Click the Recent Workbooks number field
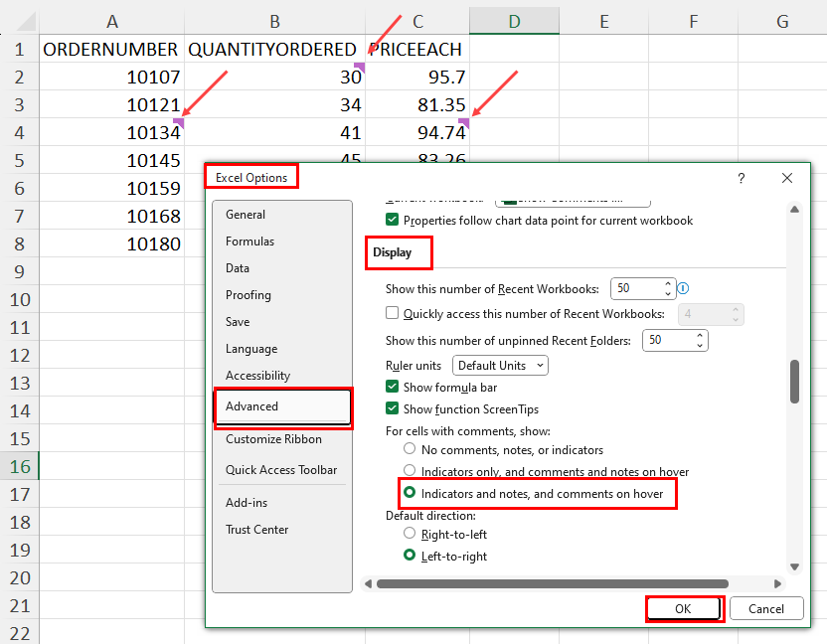This screenshot has height=644, width=827. [x=637, y=288]
